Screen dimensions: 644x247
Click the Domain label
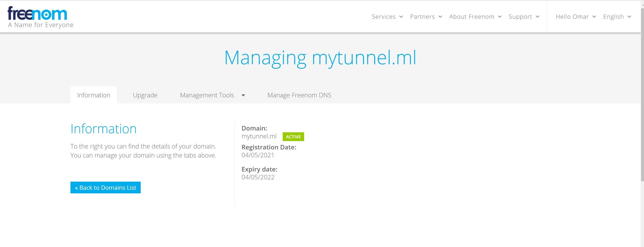[254, 128]
